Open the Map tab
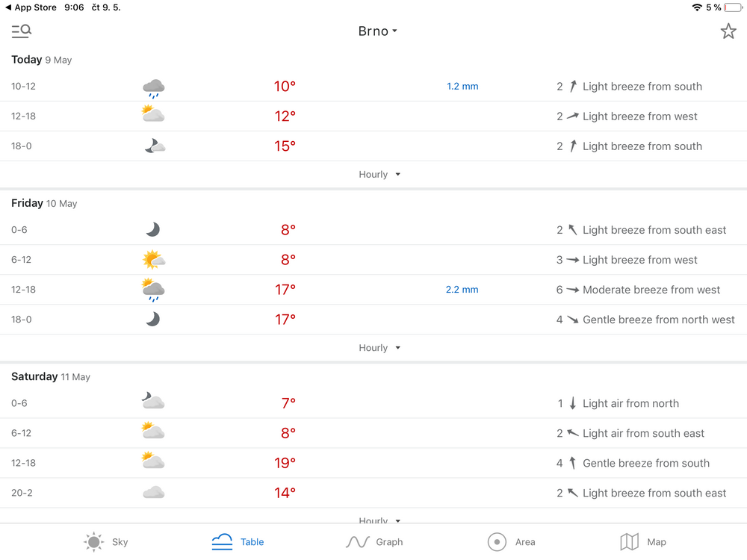Viewport: 747px width, 560px height. click(643, 542)
